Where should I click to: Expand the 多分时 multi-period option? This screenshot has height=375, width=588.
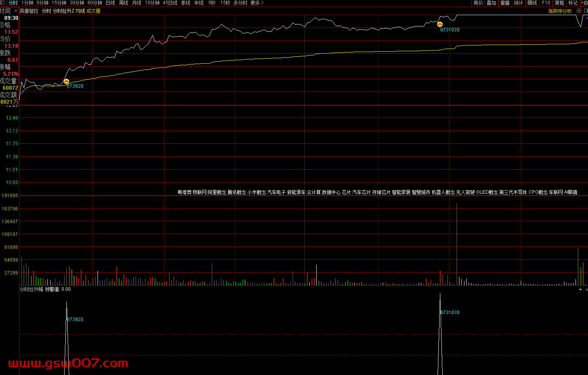240,3
